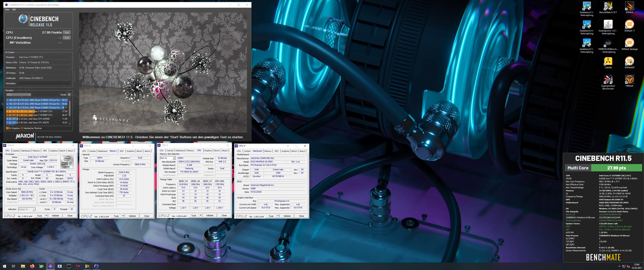The width and height of the screenshot is (644, 270).
Task: Launch Catzilla desktop icon
Action: click(x=608, y=63)
